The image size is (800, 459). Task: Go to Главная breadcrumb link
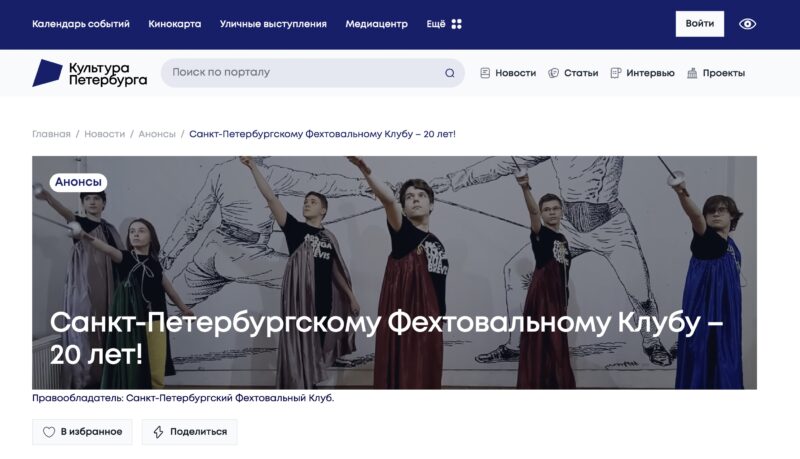[x=51, y=134]
